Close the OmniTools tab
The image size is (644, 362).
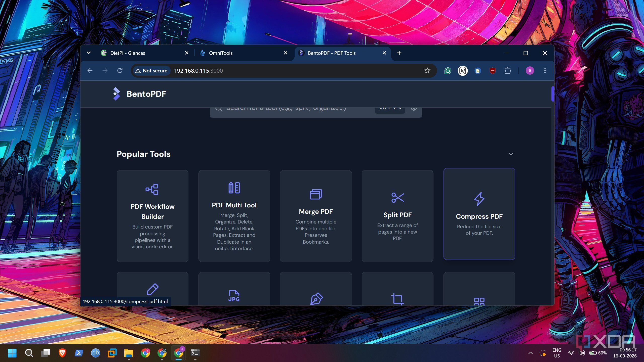(x=286, y=53)
